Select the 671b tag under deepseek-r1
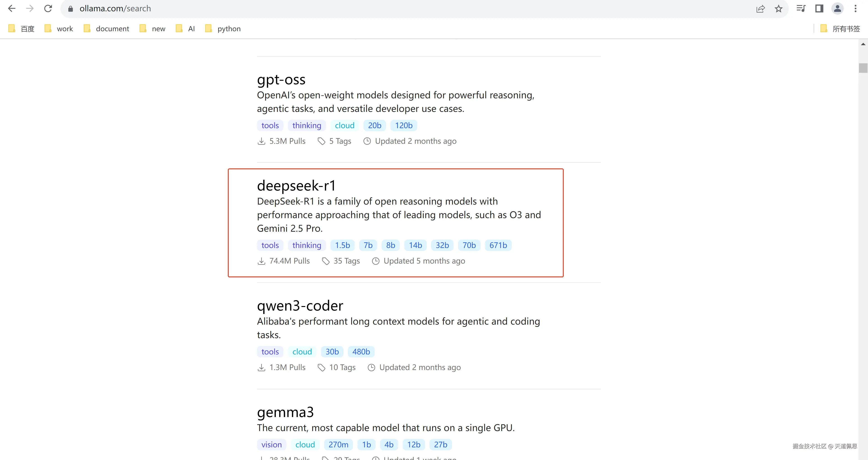 click(x=498, y=245)
